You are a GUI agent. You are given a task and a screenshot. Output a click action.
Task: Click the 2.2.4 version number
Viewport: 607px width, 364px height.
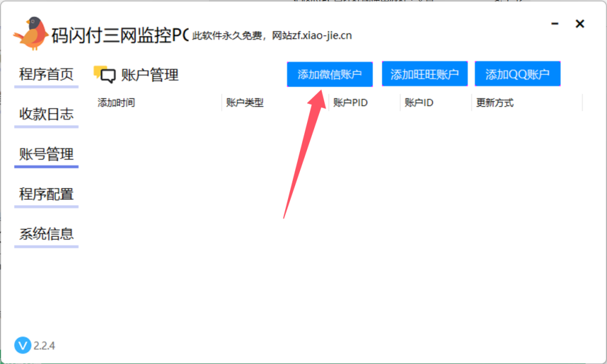coord(44,346)
